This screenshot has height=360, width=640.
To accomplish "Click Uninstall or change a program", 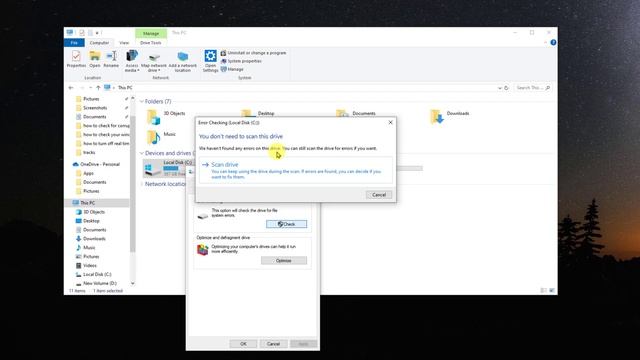I will pyautogui.click(x=253, y=53).
